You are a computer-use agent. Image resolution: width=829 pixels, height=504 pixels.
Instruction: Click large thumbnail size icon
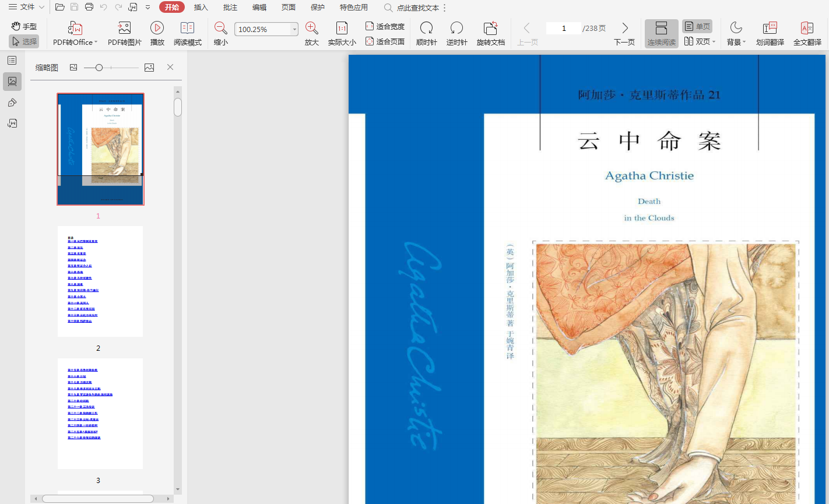click(149, 68)
